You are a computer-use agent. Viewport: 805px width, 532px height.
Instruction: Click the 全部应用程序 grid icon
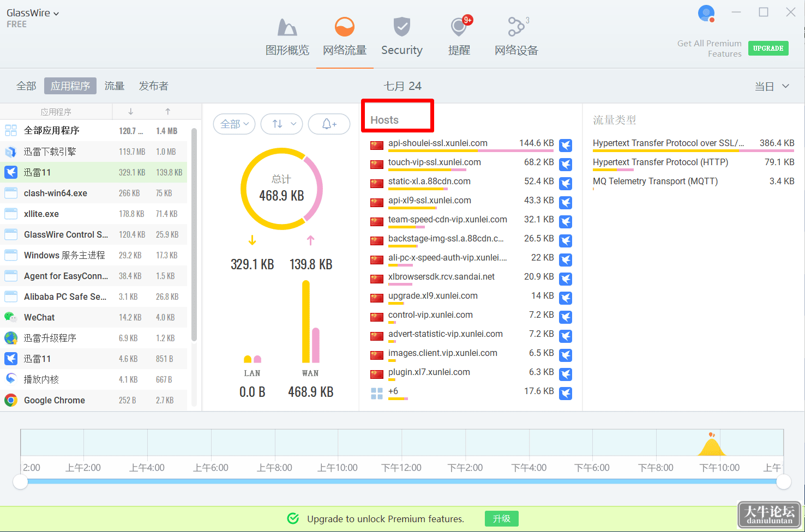click(x=11, y=131)
